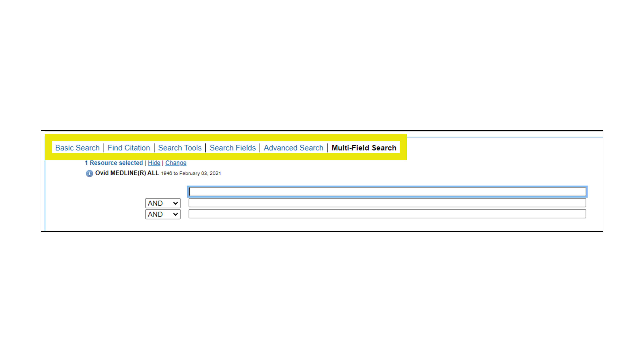Switch to the Find Citation tab
Viewport: 644px width, 362px height.
(129, 148)
